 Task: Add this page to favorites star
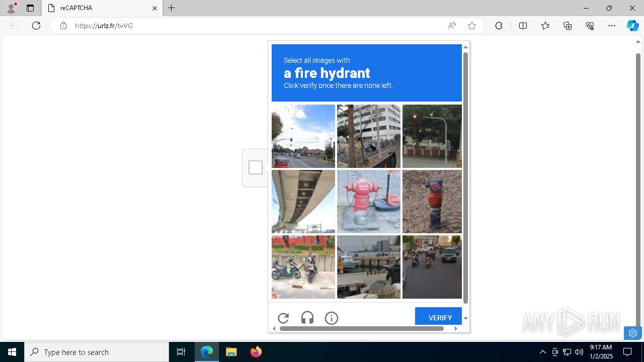[472, 26]
